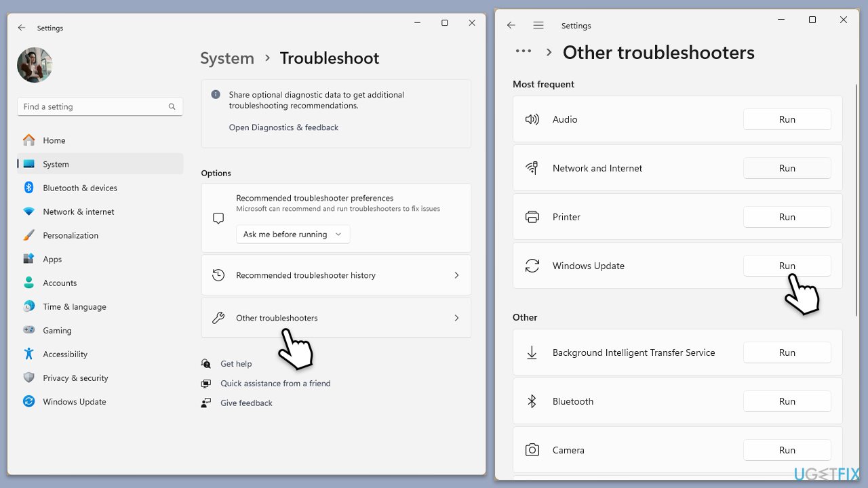868x488 pixels.
Task: Click the Find a setting search field
Action: [x=100, y=106]
